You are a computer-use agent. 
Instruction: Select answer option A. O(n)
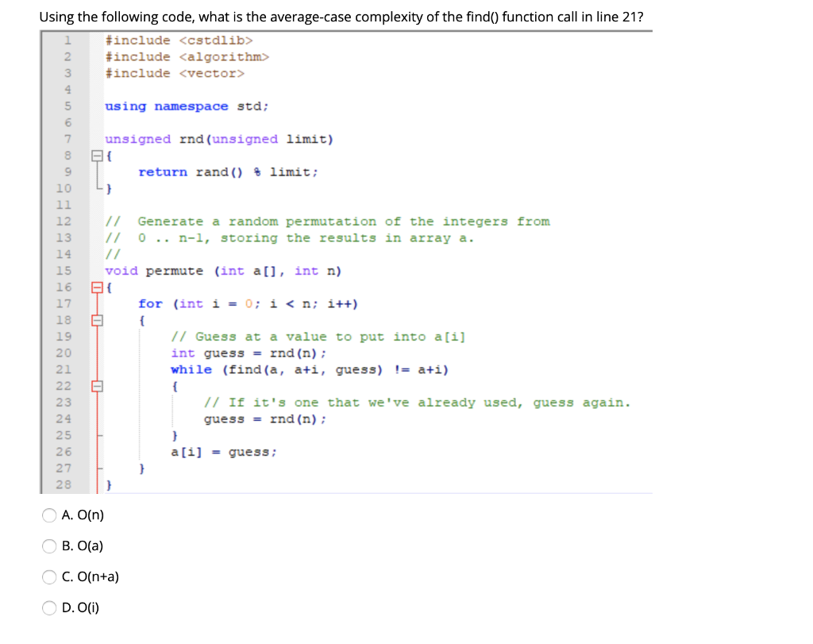pos(48,515)
